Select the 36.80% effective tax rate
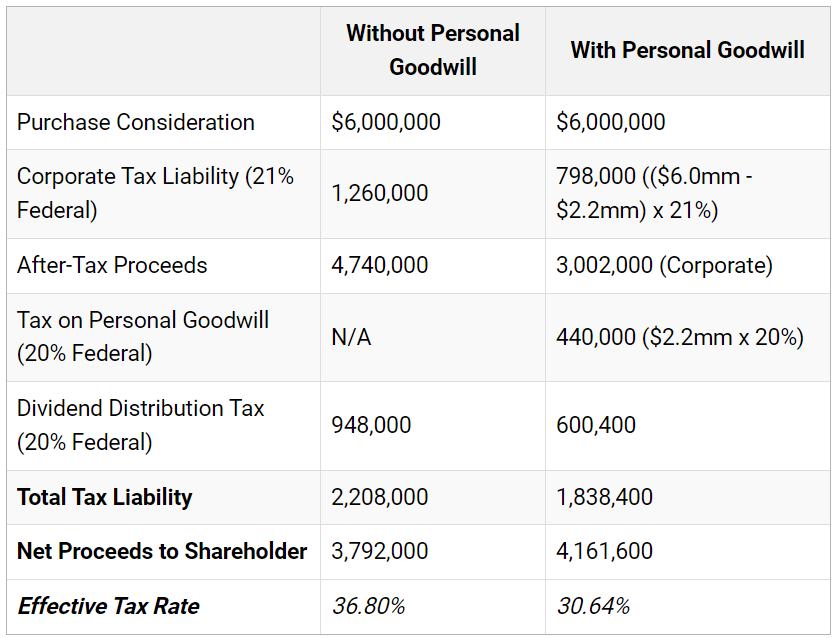The image size is (835, 638). coord(369,606)
